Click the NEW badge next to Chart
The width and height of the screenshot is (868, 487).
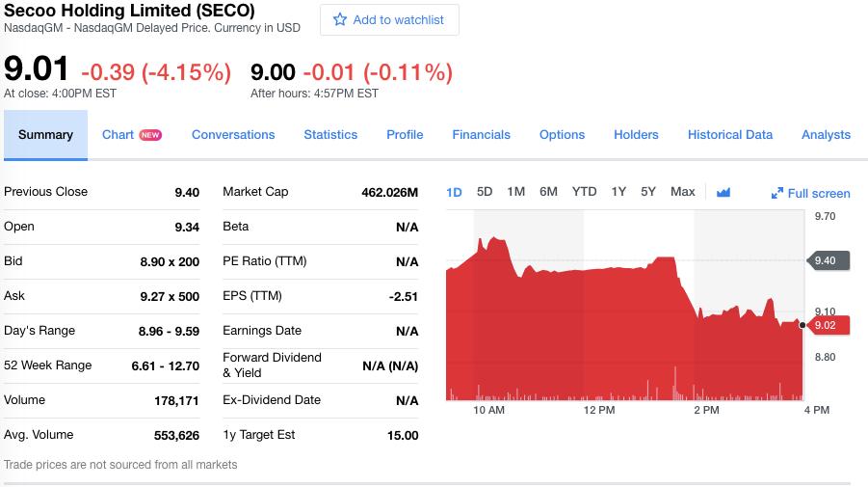tap(150, 135)
